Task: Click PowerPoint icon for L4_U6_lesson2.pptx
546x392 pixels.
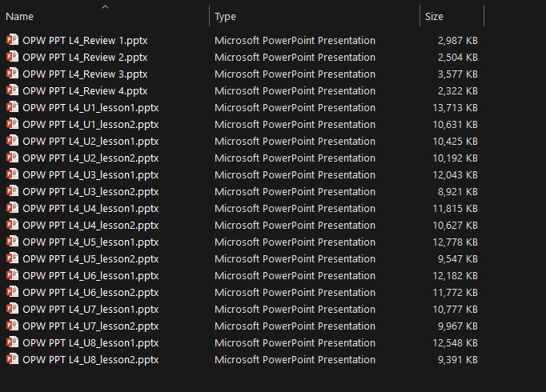Action: point(13,292)
